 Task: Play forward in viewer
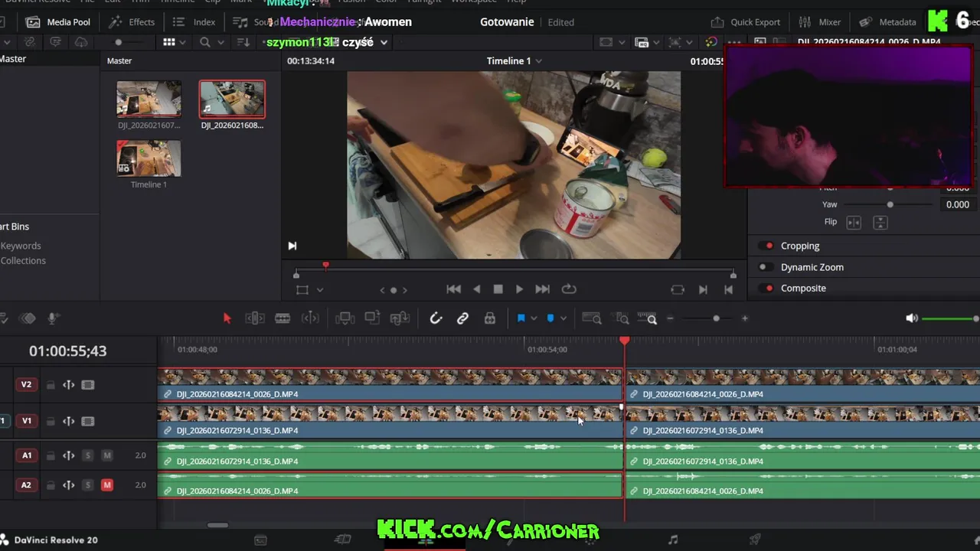click(x=519, y=289)
